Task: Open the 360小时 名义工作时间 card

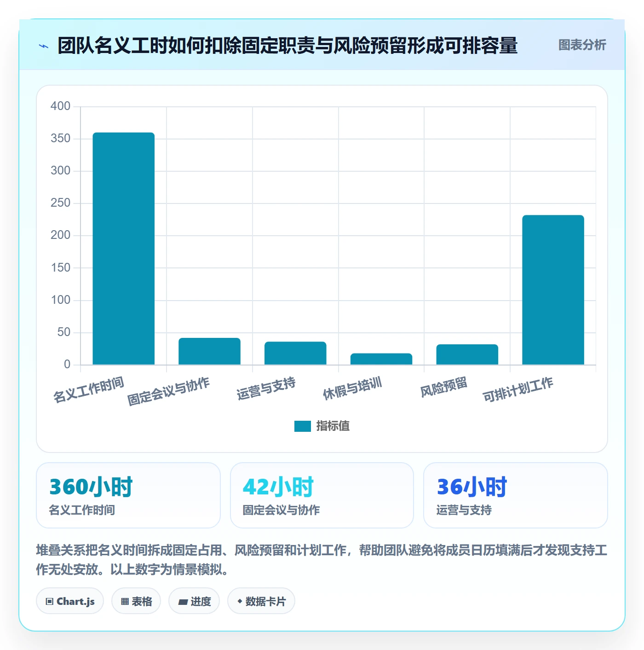Action: (x=128, y=495)
